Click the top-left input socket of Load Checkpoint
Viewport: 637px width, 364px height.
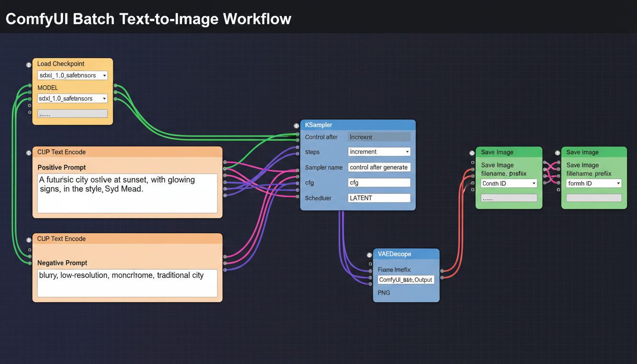(29, 65)
